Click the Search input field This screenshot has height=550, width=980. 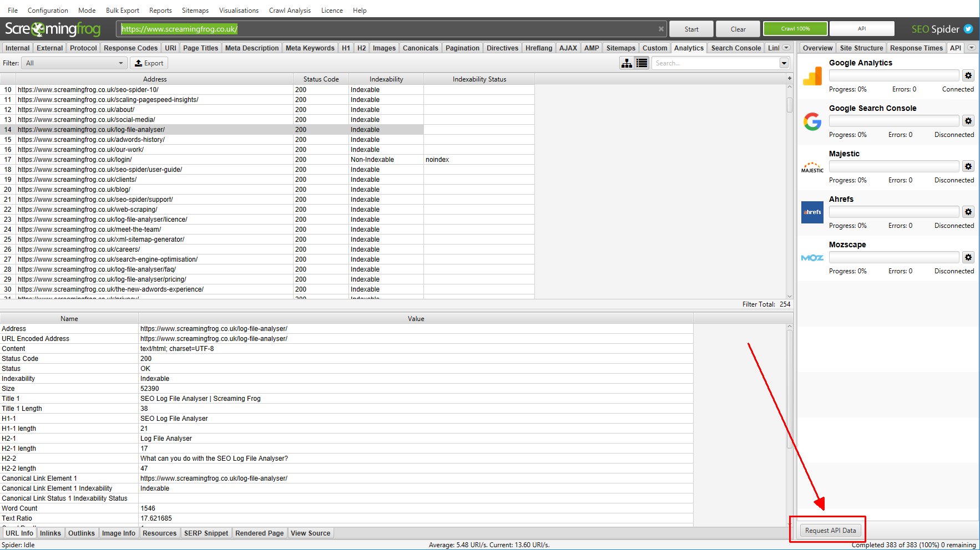[715, 63]
